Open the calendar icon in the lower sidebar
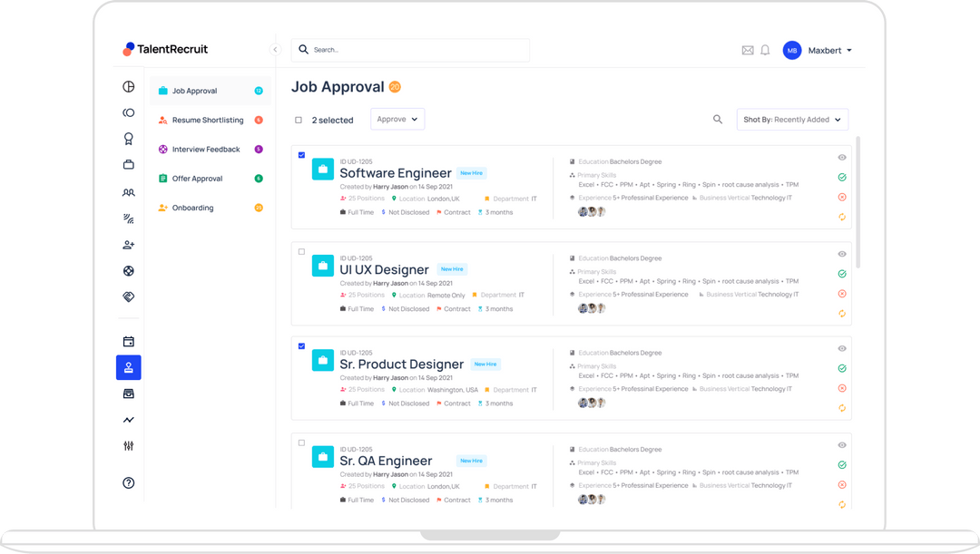 [128, 340]
